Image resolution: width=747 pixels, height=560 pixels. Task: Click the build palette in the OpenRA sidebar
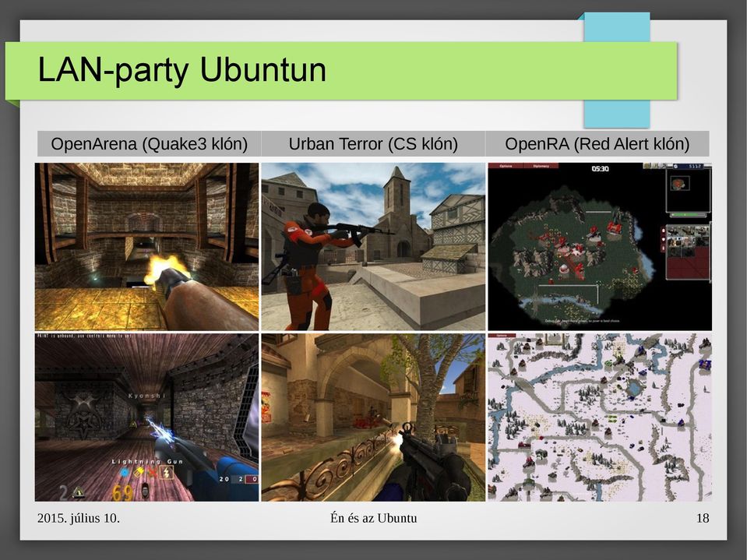[x=689, y=252]
